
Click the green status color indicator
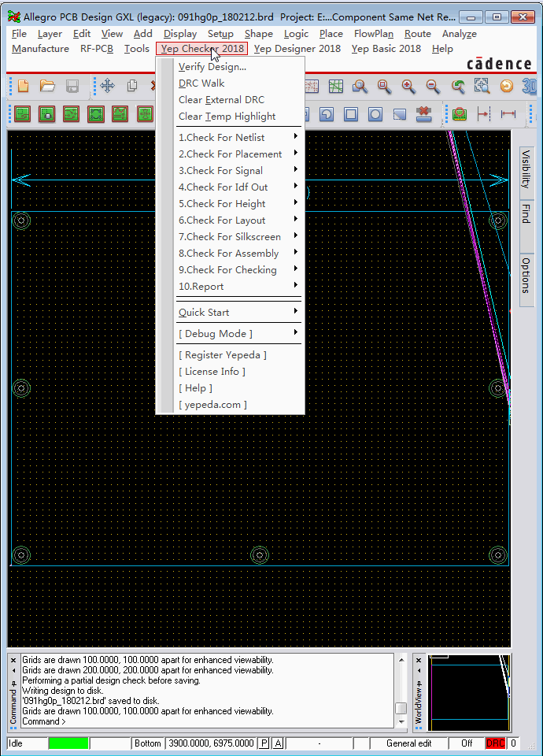coord(68,743)
